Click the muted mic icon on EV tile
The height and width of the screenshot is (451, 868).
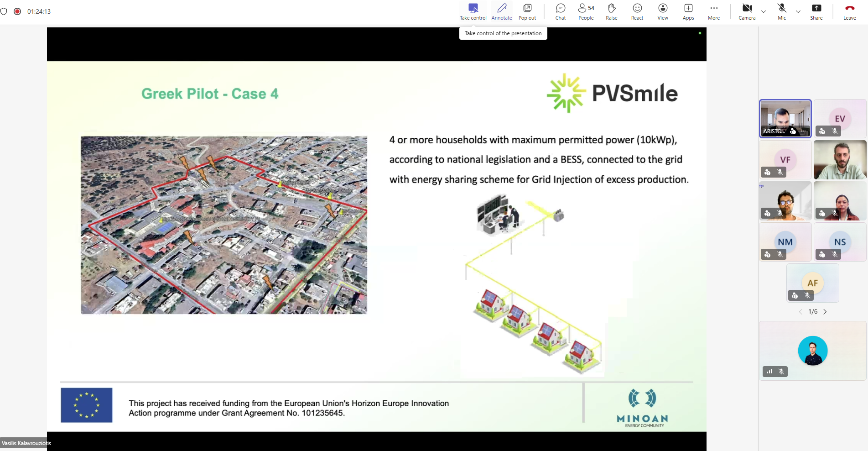835,131
